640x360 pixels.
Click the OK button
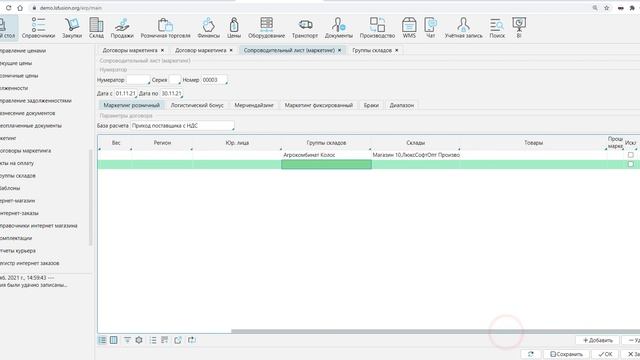coord(605,354)
